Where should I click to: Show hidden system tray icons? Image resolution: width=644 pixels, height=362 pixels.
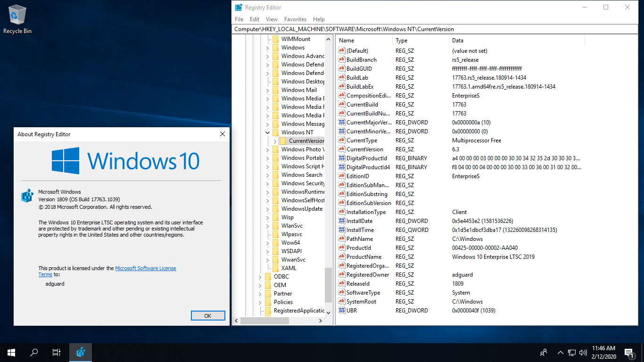[561, 352]
